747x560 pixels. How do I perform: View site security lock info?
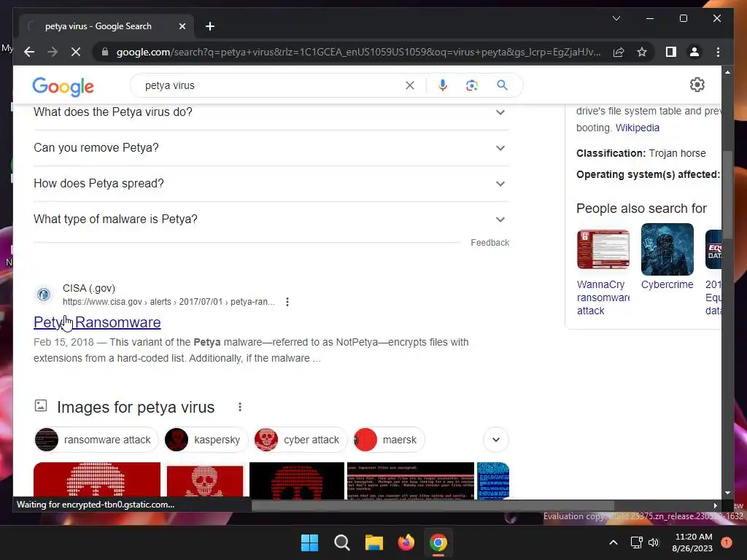tap(105, 52)
